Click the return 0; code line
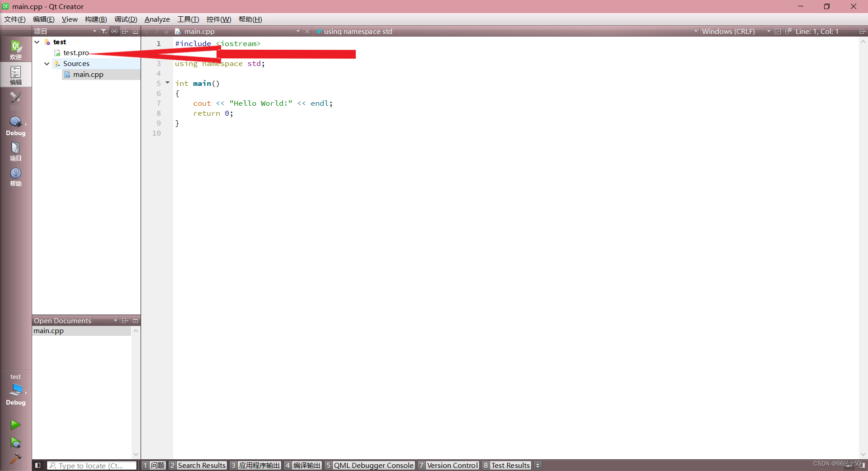Viewport: 868px width, 471px height. click(213, 113)
